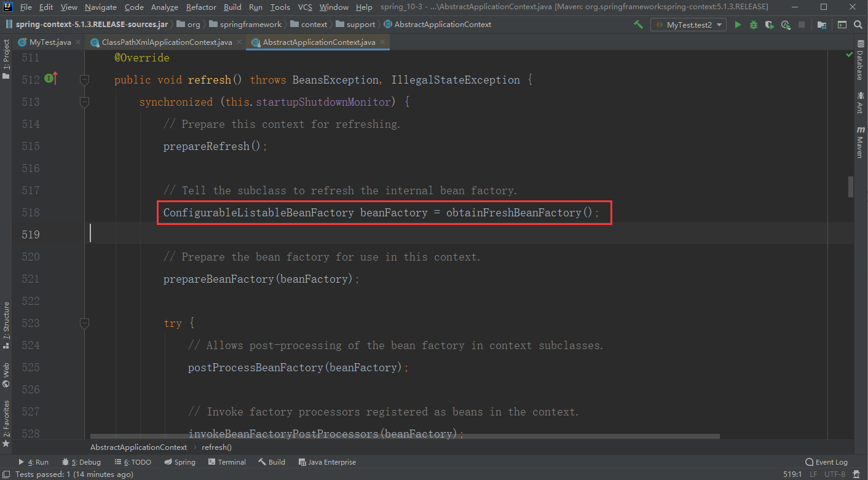Click the springframework breadcrumb in navigation bar
The width and height of the screenshot is (868, 480).
pos(245,25)
